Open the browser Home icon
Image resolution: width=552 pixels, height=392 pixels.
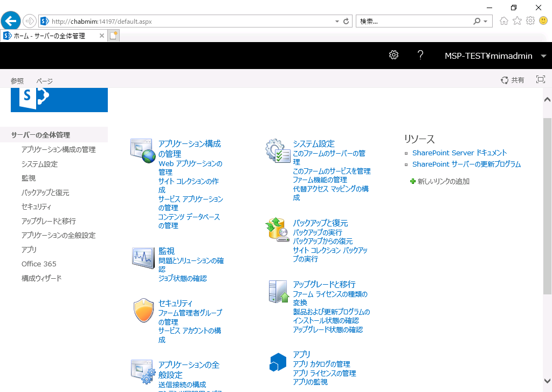pos(504,21)
